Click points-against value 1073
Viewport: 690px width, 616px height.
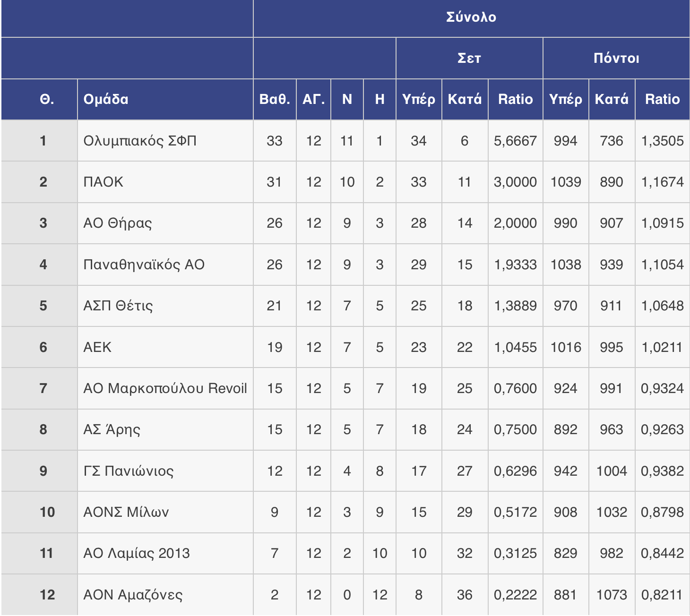coord(612,595)
